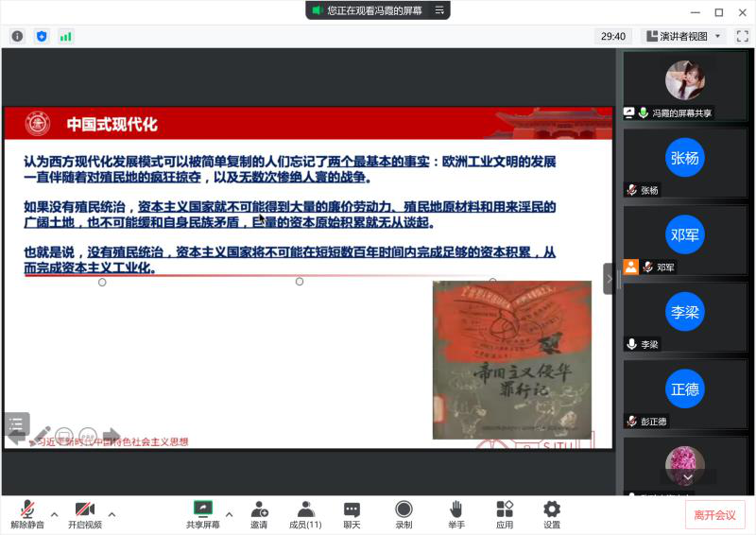Image resolution: width=756 pixels, height=535 pixels.
Task: Turn on camera with 开启视频
Action: click(x=84, y=514)
